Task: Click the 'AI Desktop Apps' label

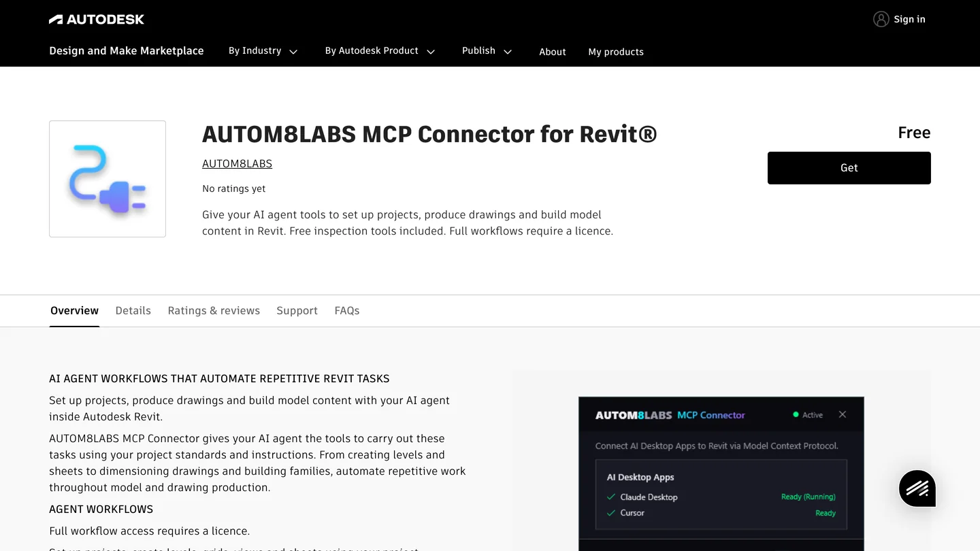Action: point(640,478)
